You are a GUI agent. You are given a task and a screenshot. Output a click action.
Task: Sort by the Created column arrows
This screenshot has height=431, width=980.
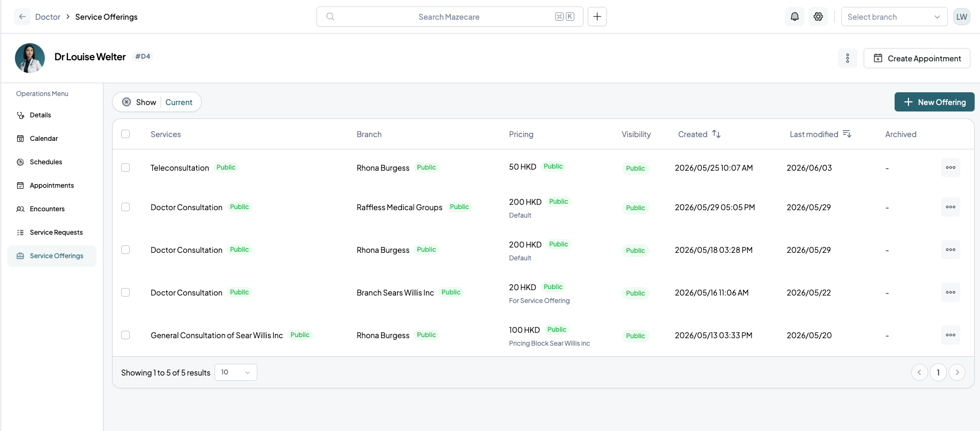pos(716,134)
